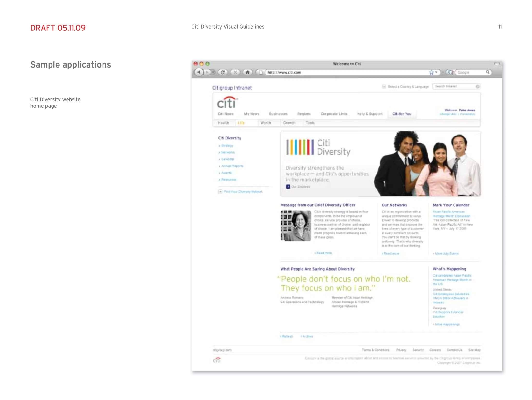The height and width of the screenshot is (400, 532).
Task: Go to the browser home icon
Action: [x=247, y=72]
